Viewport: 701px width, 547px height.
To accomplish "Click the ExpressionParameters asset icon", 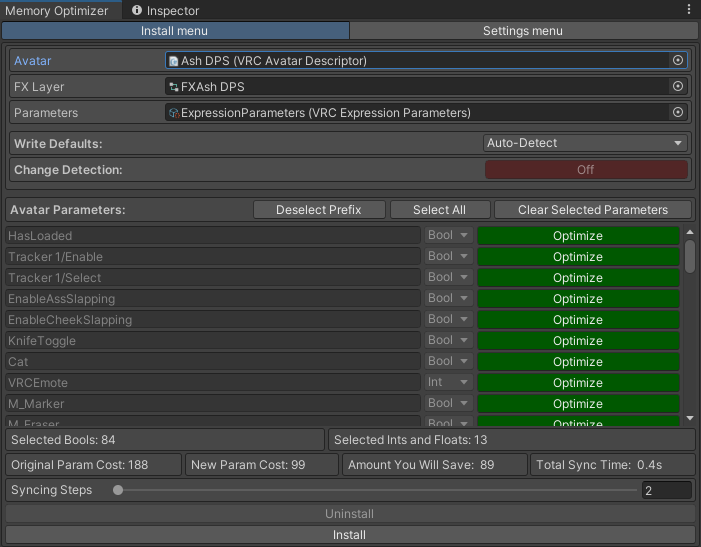I will pyautogui.click(x=174, y=113).
